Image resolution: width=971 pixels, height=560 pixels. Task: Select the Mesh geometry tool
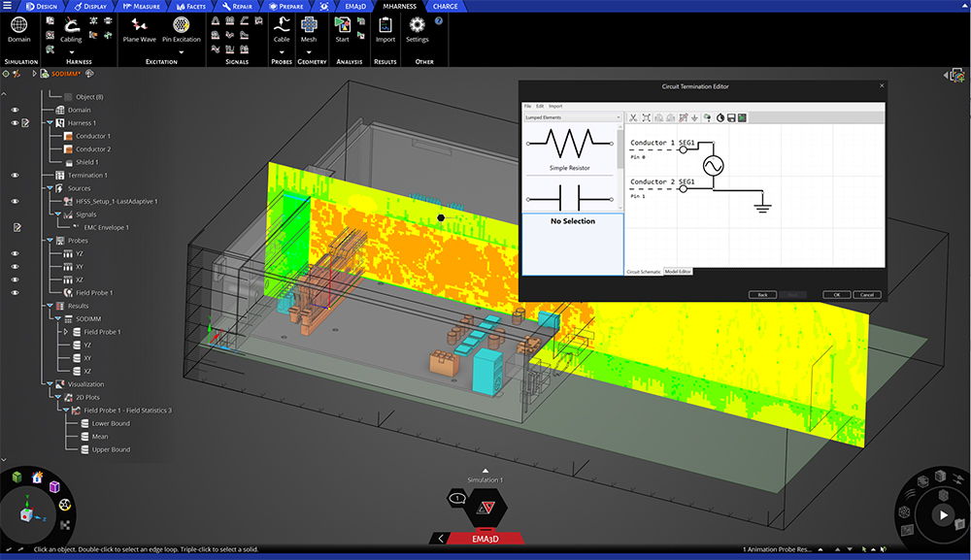pyautogui.click(x=309, y=31)
